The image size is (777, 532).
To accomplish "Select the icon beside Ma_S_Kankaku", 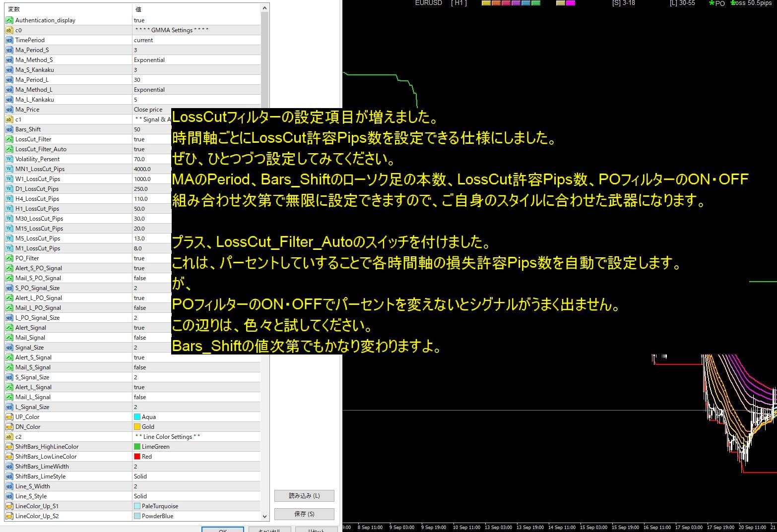I will click(x=9, y=70).
